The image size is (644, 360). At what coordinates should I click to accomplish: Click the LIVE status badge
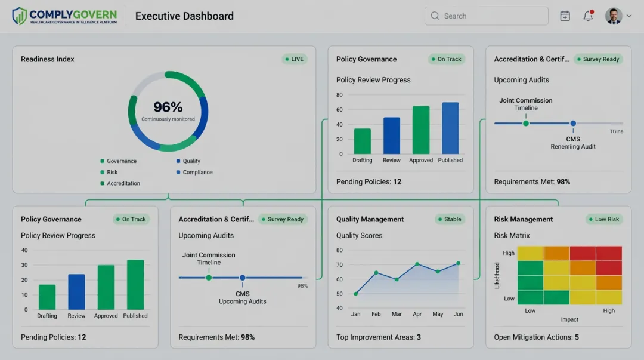point(295,59)
